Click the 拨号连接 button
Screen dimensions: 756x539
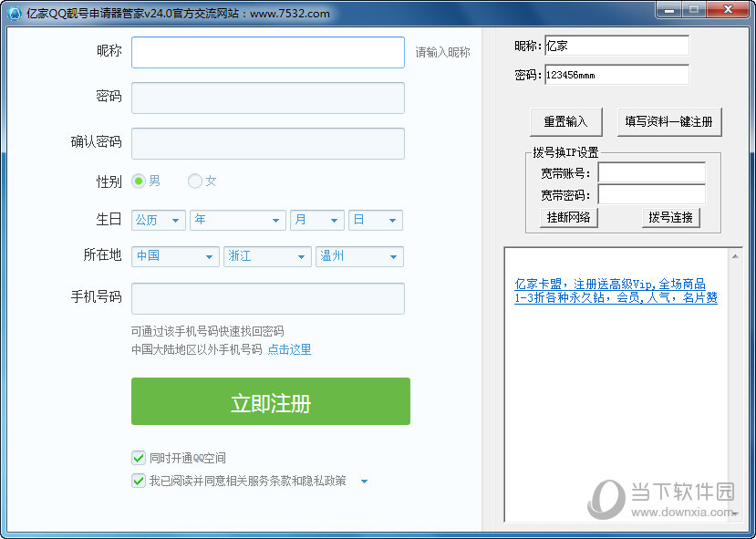pyautogui.click(x=670, y=217)
